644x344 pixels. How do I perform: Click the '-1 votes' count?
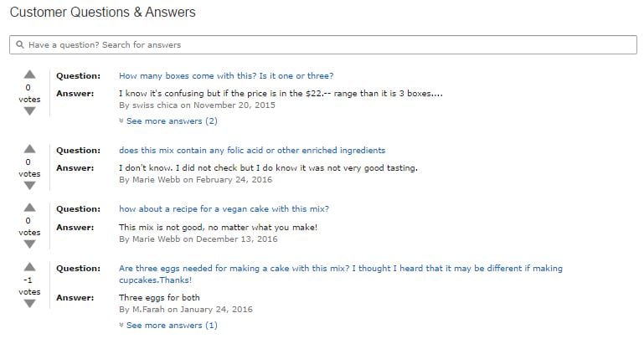pos(29,285)
